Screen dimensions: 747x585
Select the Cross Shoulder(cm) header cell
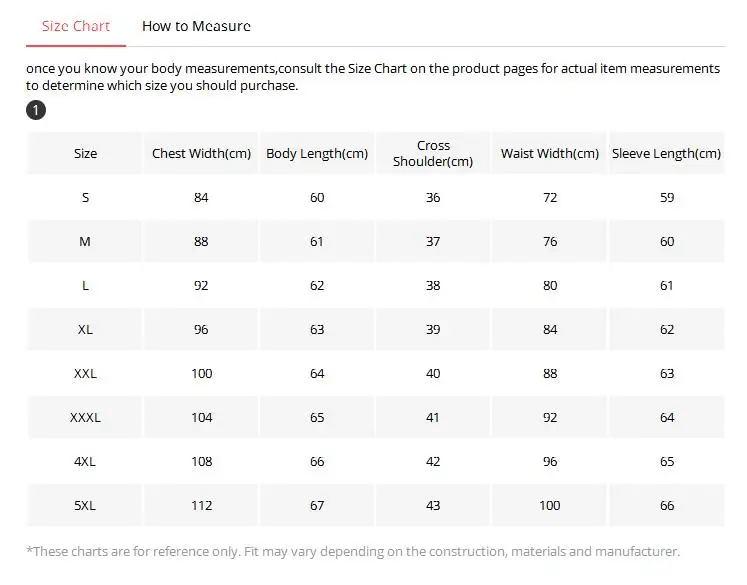[433, 153]
